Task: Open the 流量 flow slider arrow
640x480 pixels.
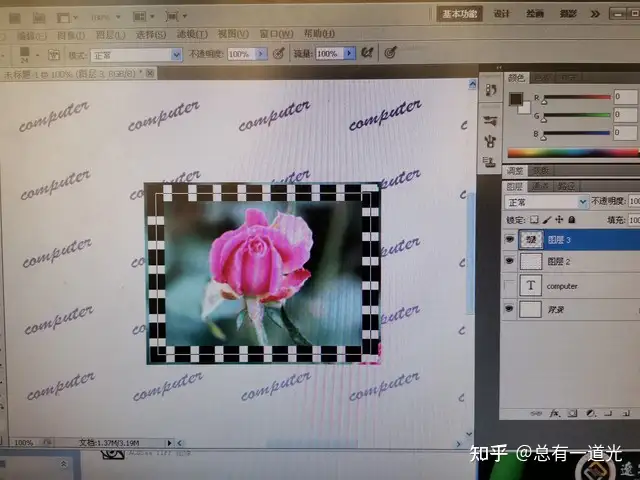Action: click(x=349, y=53)
